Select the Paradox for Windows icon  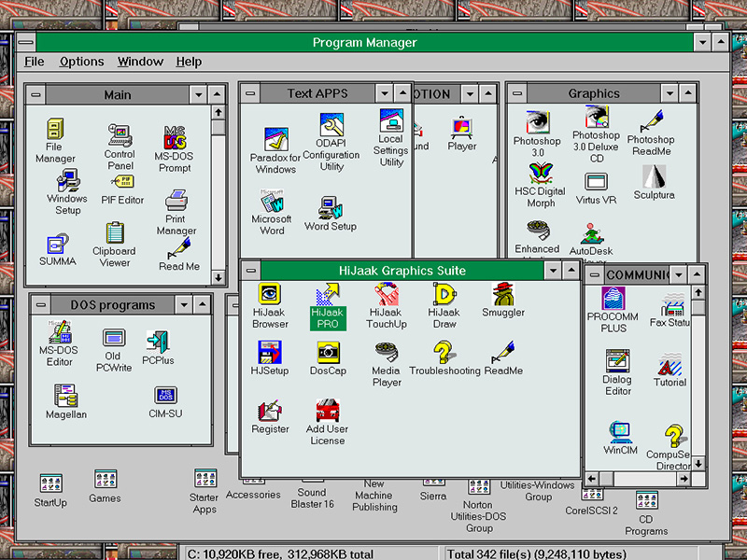275,139
